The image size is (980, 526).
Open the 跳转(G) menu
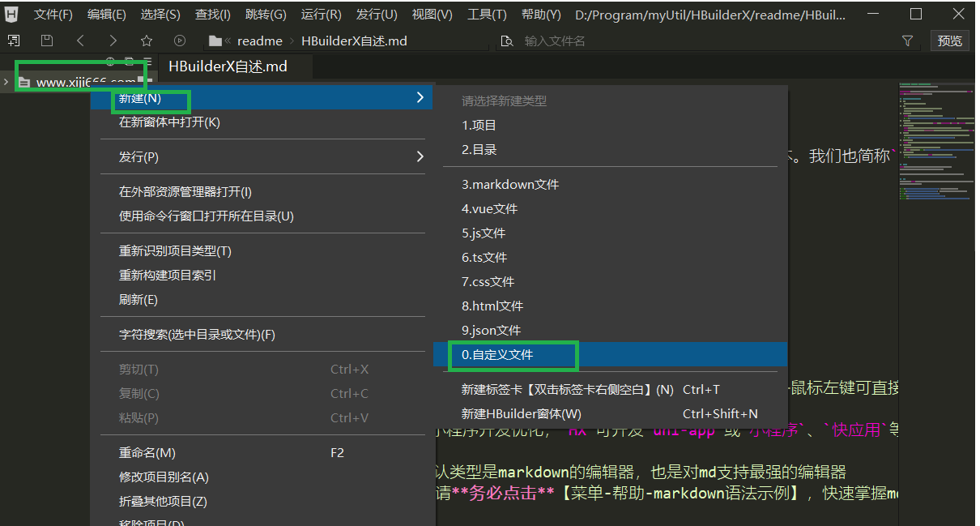point(266,15)
